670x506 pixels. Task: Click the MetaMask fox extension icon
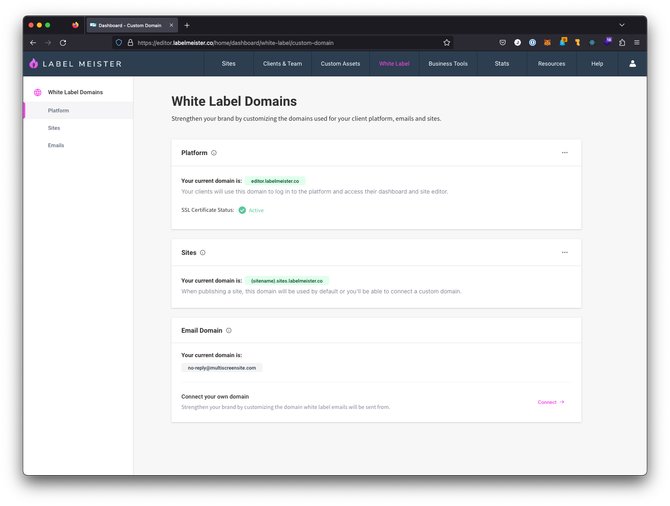tap(547, 43)
